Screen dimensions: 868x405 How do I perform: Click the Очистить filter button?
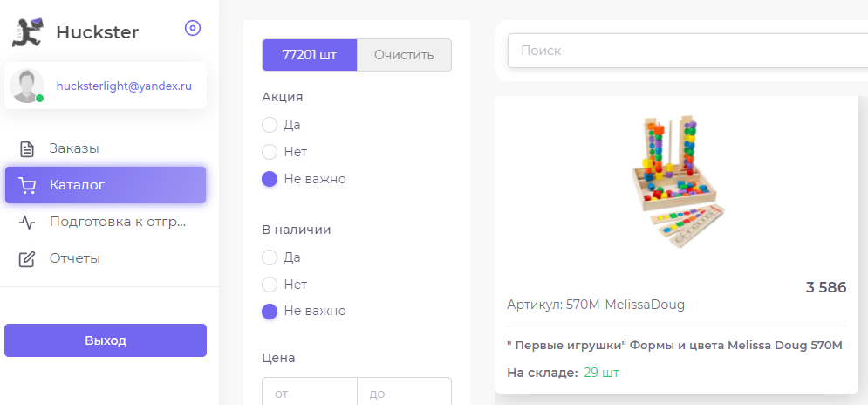[x=404, y=55]
